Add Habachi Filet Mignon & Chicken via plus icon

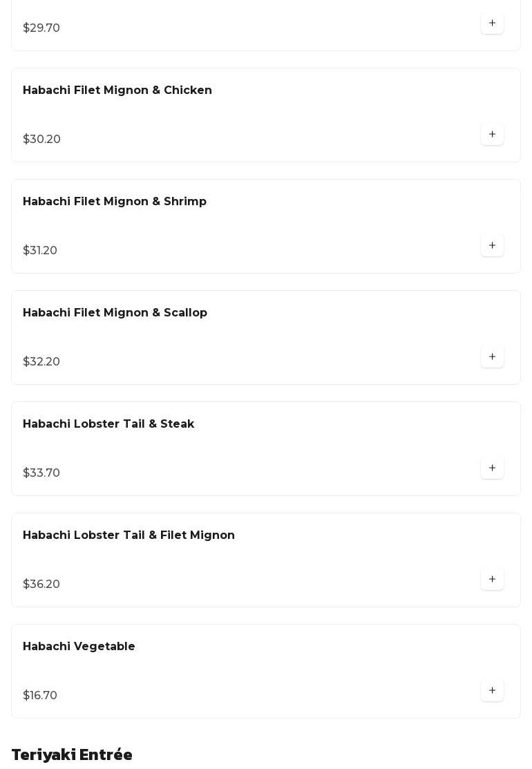point(492,134)
